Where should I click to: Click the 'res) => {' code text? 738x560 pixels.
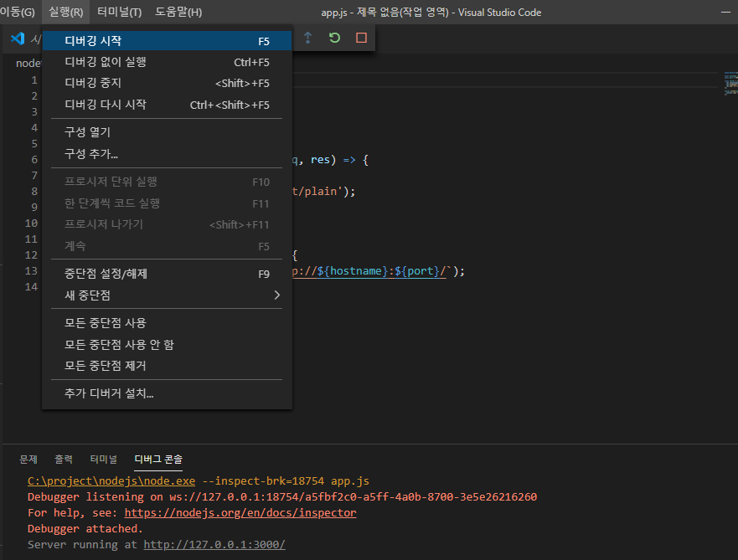tap(339, 160)
